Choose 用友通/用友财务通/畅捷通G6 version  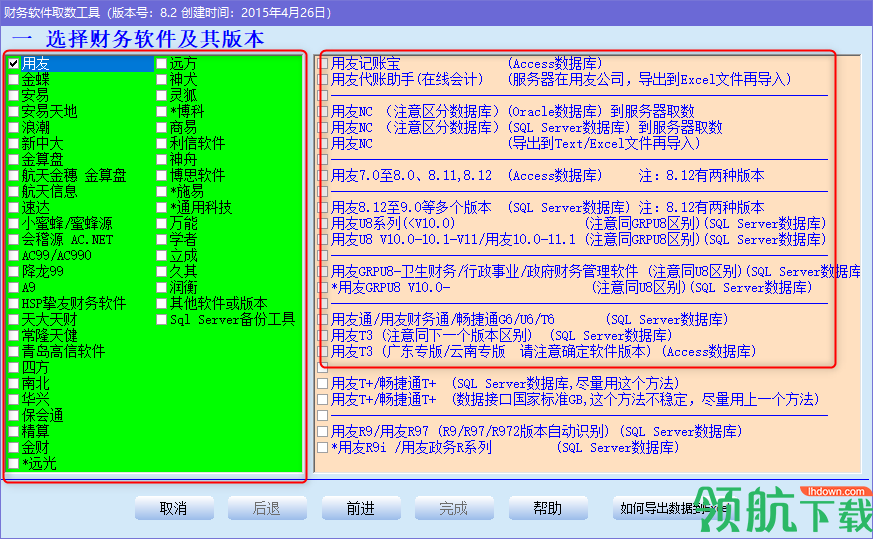click(x=322, y=320)
